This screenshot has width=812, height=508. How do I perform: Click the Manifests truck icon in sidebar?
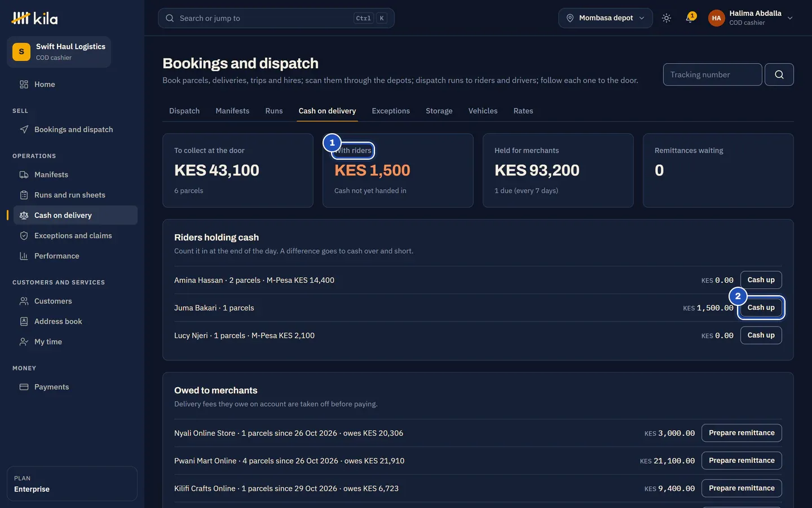pyautogui.click(x=24, y=174)
